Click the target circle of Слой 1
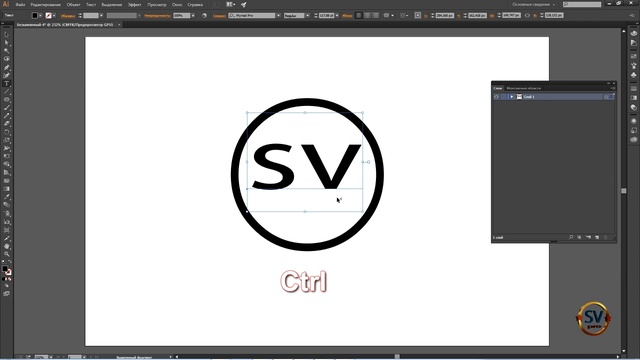This screenshot has width=640, height=360. (x=607, y=97)
